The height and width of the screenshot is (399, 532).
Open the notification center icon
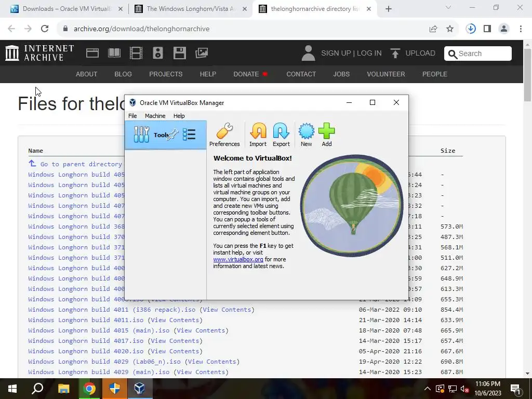[516, 389]
